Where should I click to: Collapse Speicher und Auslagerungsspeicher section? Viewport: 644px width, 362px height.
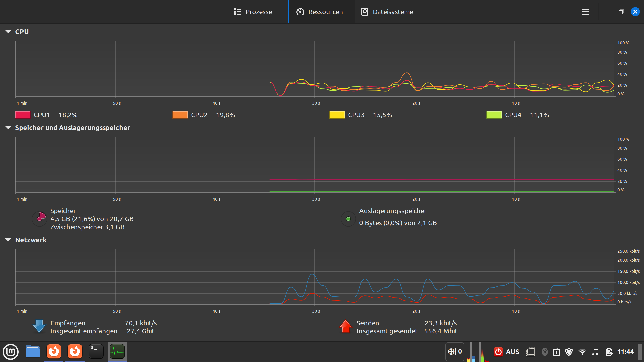point(8,128)
